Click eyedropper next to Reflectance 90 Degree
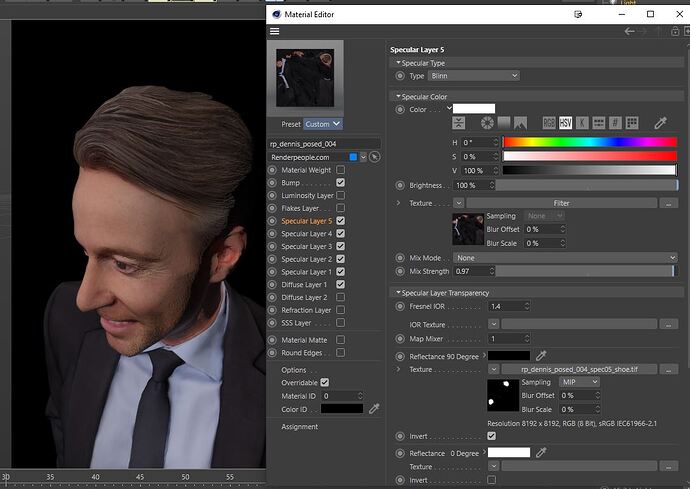This screenshot has height=489, width=690. coord(541,355)
